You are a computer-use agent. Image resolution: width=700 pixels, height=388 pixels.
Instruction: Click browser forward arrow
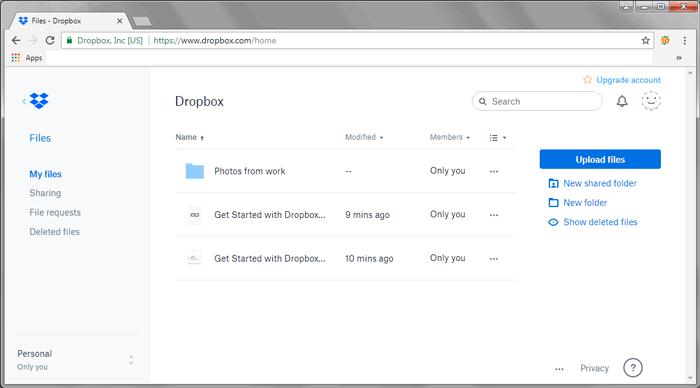(x=33, y=41)
